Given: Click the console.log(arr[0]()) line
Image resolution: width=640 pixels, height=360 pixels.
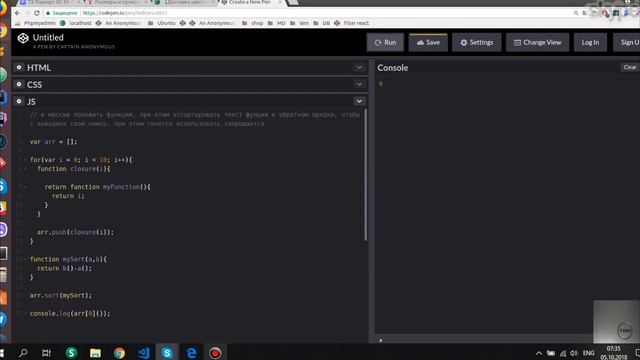Looking at the screenshot, I should pyautogui.click(x=70, y=313).
